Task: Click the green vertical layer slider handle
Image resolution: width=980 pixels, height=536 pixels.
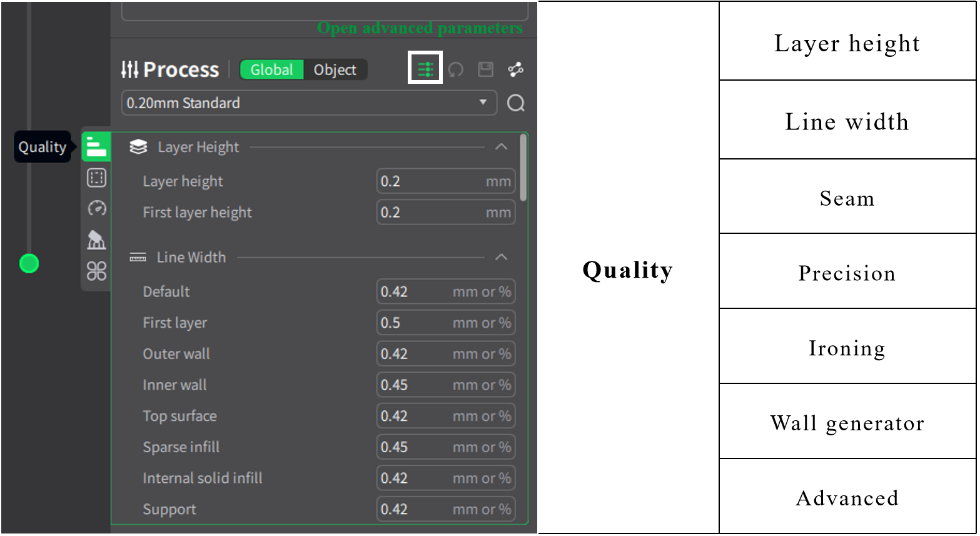Action: (29, 263)
